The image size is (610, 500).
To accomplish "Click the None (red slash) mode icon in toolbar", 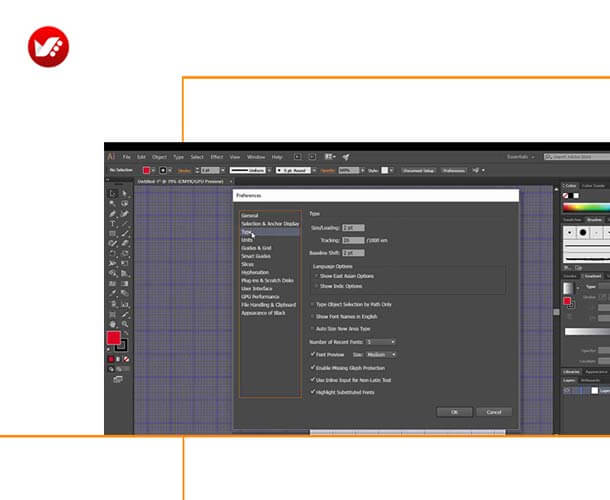I will [126, 359].
